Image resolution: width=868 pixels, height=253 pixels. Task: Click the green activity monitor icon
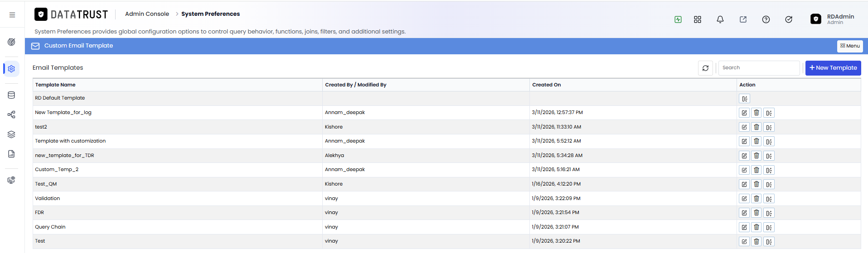point(678,19)
